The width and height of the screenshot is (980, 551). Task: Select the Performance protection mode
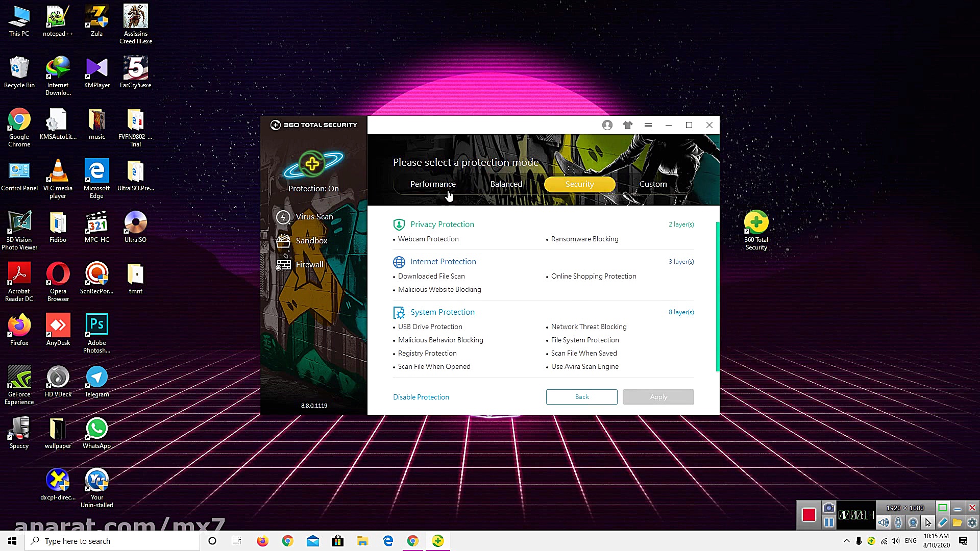pyautogui.click(x=433, y=184)
